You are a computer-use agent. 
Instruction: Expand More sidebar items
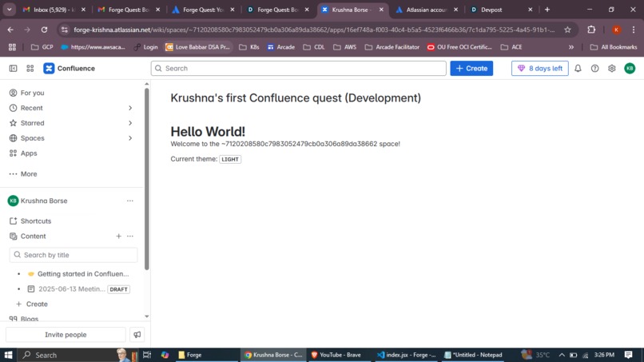pos(23,174)
